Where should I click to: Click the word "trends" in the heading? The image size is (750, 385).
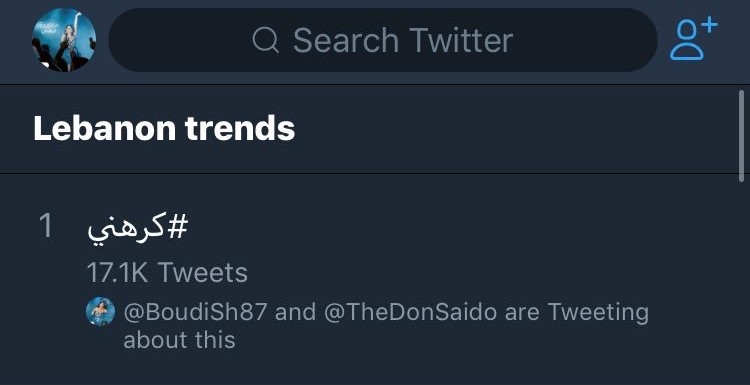240,128
